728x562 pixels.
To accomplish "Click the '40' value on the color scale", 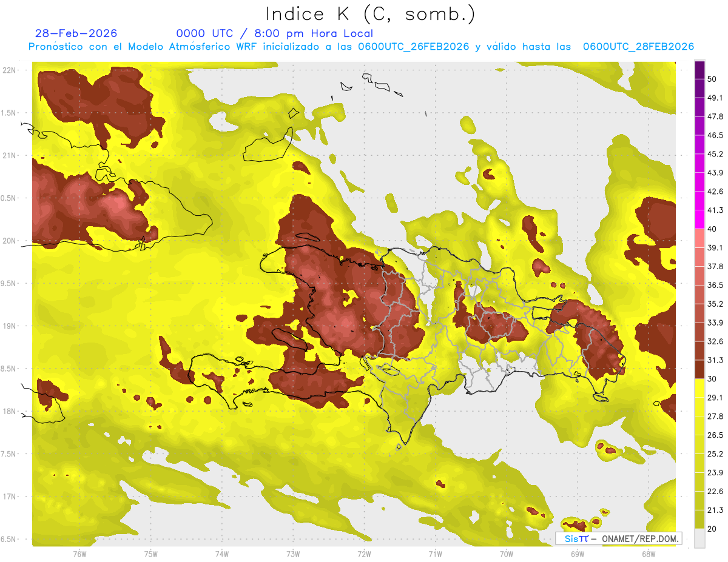I will 712,229.
